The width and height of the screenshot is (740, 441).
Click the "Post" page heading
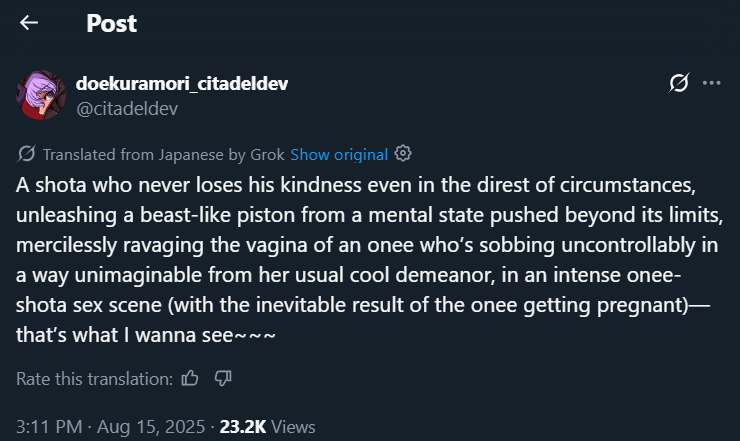coord(111,22)
